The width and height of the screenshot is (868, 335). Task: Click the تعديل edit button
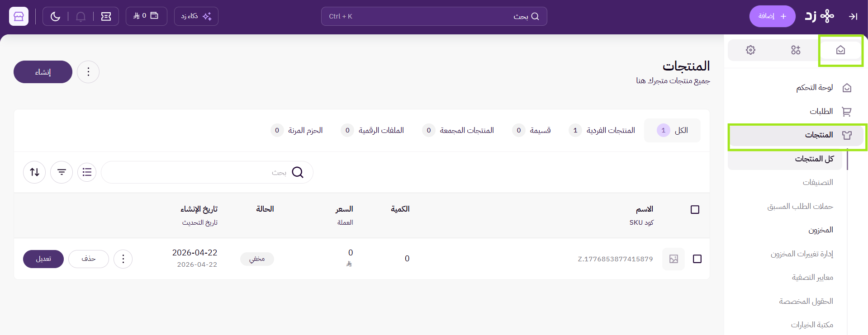[x=43, y=259]
